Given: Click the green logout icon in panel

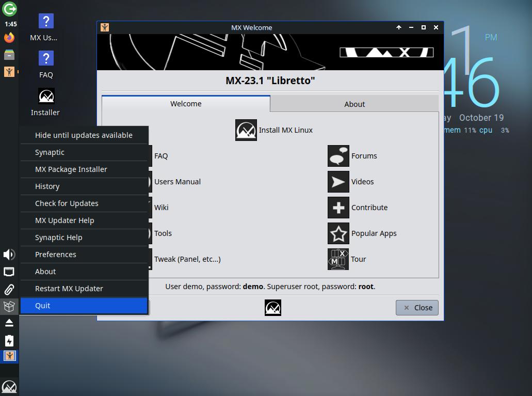Looking at the screenshot, I should pyautogui.click(x=9, y=9).
